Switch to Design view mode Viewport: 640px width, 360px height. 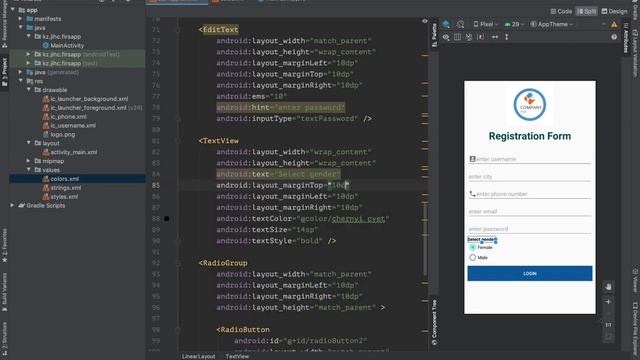click(x=614, y=11)
